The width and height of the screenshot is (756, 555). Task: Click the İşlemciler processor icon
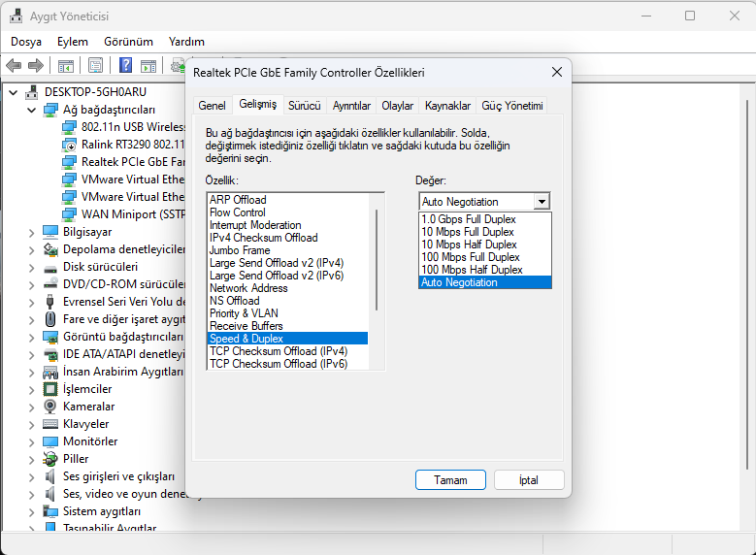point(50,389)
